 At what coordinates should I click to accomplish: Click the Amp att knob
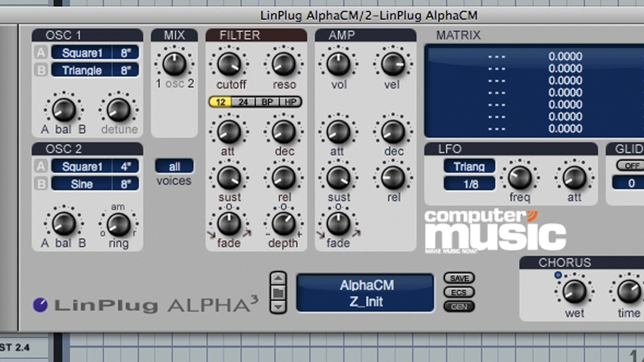(339, 132)
